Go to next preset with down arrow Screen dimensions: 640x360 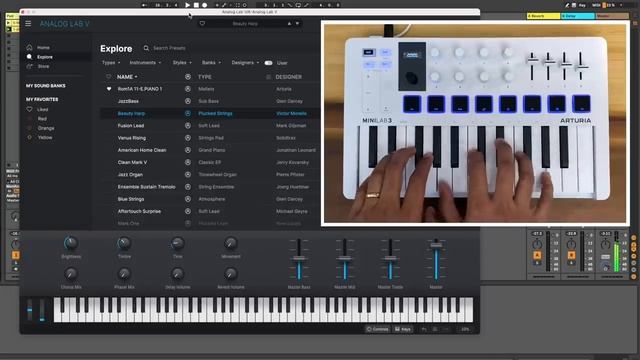click(298, 24)
